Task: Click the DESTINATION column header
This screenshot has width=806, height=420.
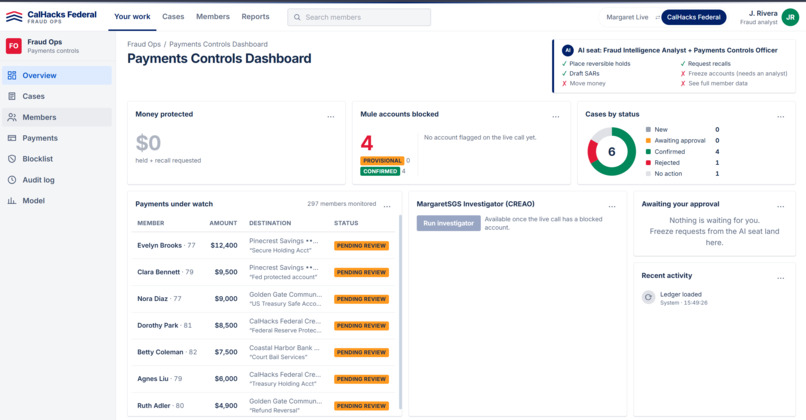Action: [270, 223]
